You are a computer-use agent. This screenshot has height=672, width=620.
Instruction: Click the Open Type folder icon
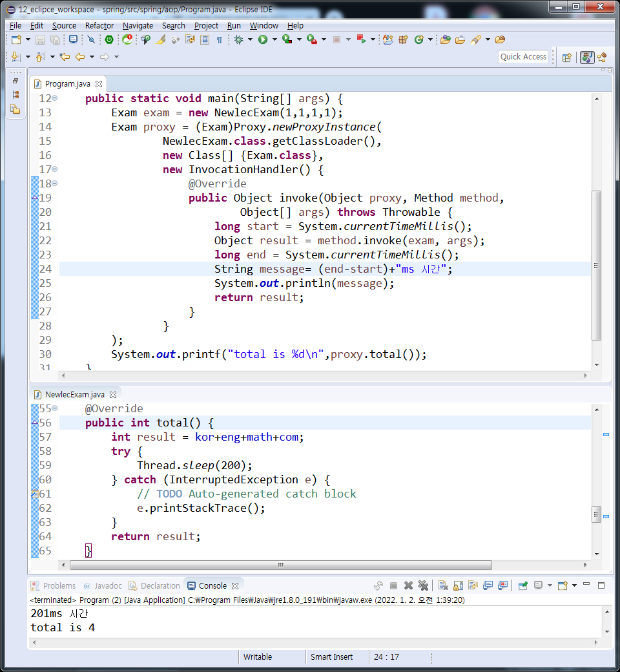[446, 40]
